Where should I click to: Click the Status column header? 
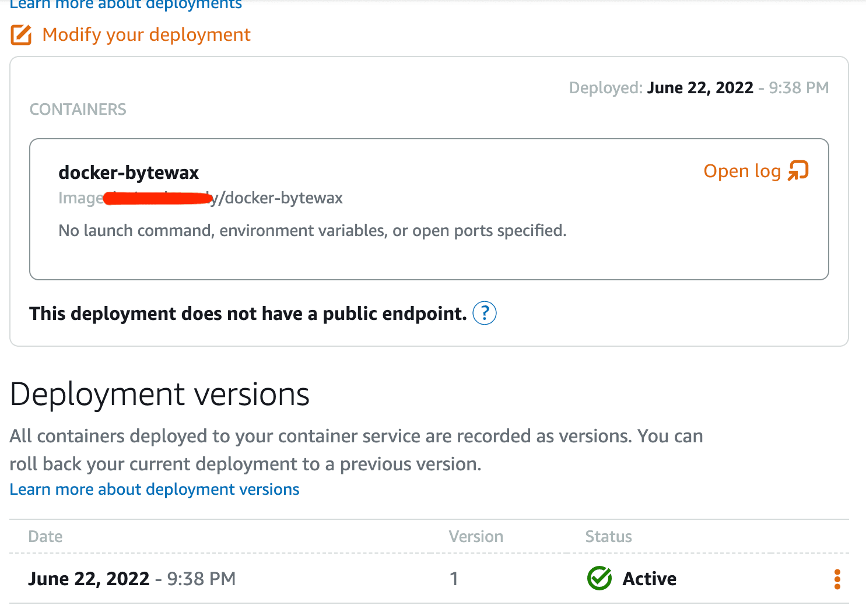608,537
